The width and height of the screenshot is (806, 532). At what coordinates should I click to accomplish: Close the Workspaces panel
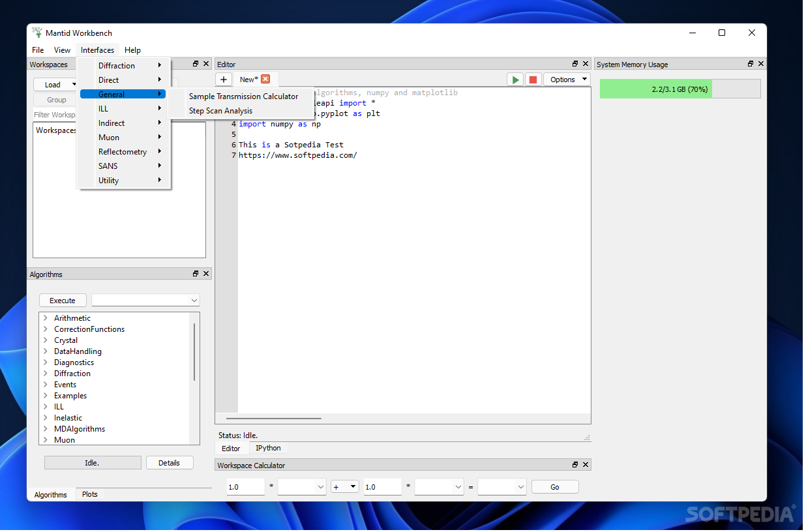pyautogui.click(x=206, y=64)
